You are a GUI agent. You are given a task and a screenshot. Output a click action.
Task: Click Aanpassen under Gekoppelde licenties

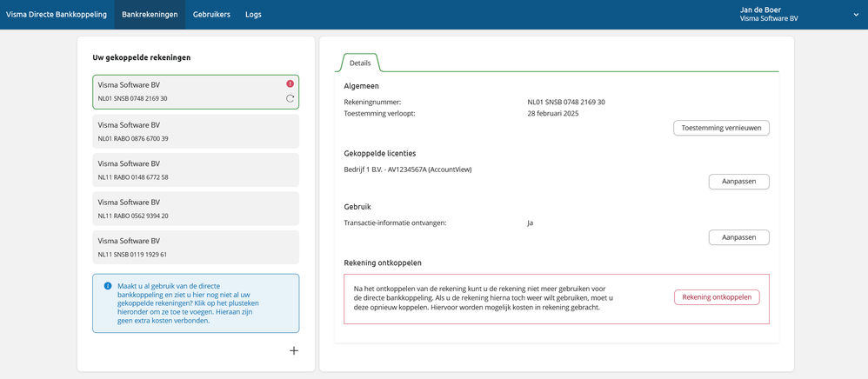click(x=739, y=182)
